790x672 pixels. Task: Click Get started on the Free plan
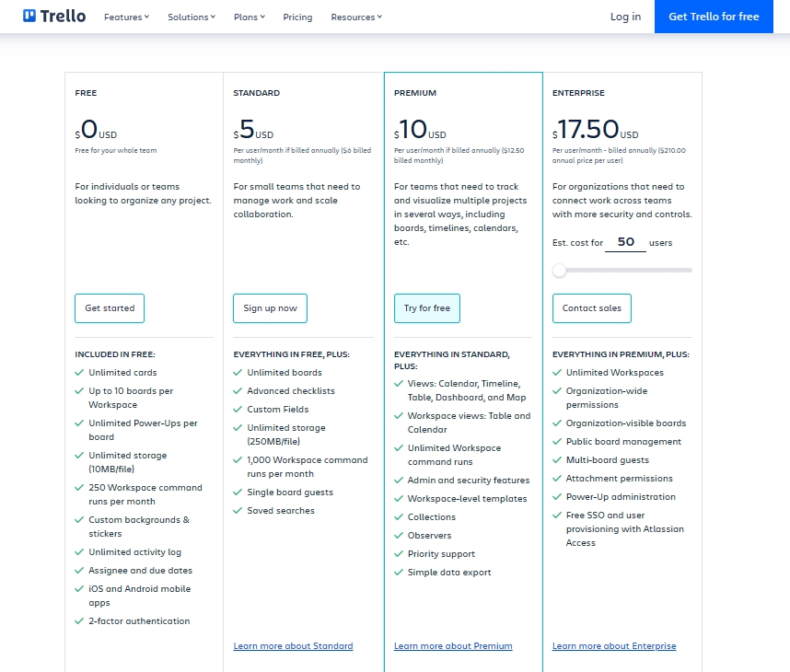109,308
